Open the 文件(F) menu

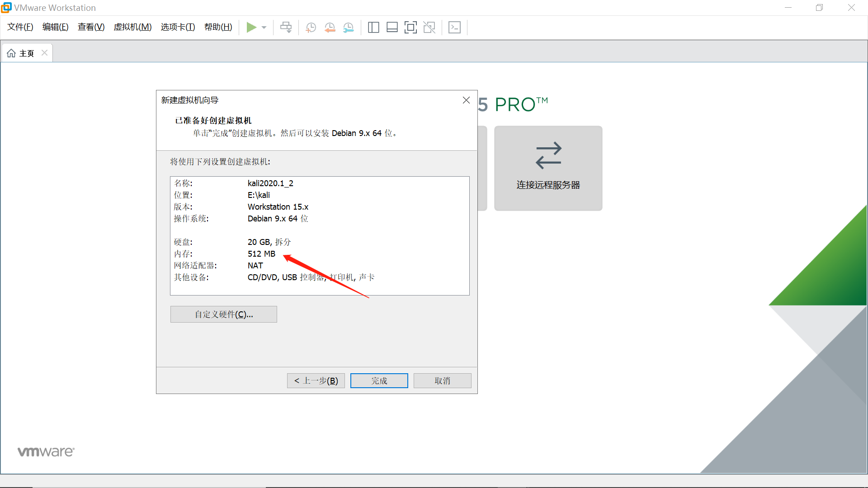20,27
